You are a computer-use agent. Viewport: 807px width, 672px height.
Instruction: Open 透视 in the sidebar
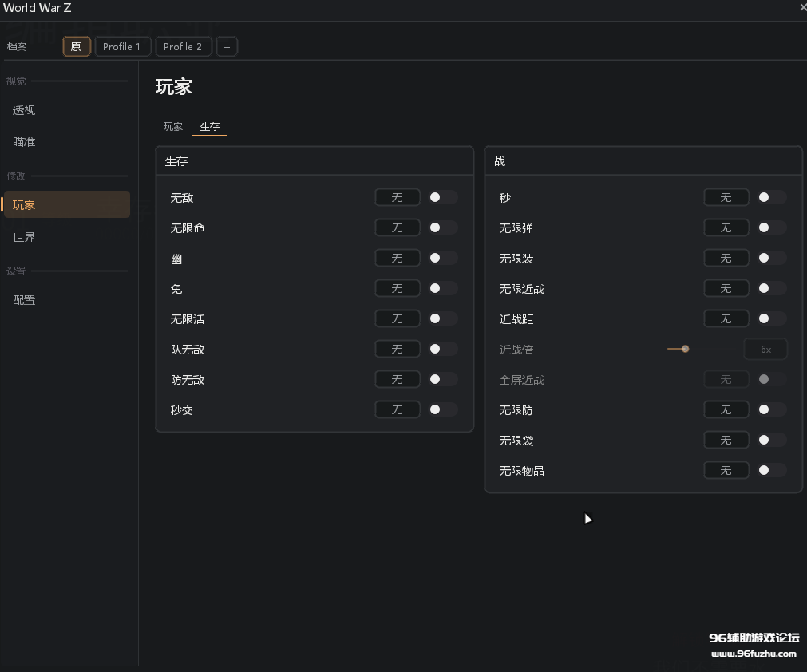tap(67, 110)
